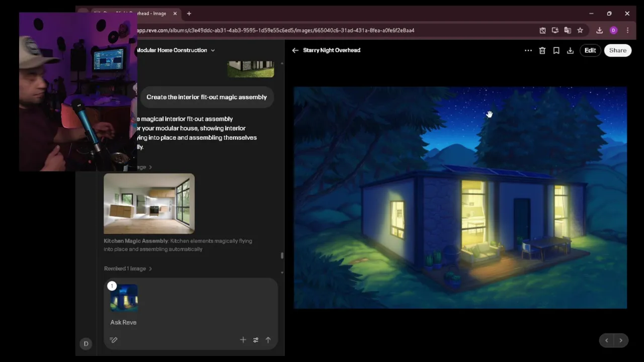Add attachment with plus icon in prompt box
644x362 pixels.
click(243, 340)
